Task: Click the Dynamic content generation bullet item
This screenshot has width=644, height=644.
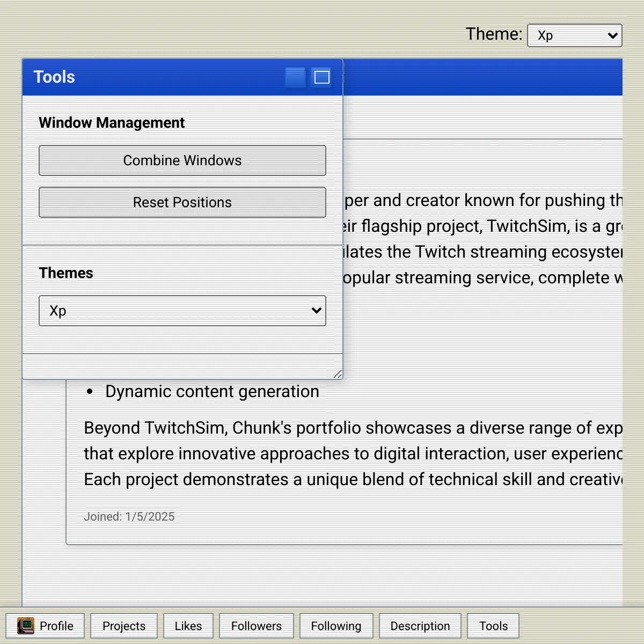Action: coord(212,392)
